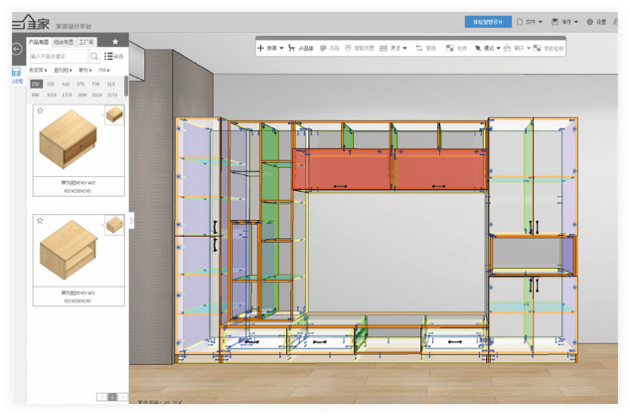Expand the first category breadcrumb dropdown
Screen dimensions: 630x416
click(x=38, y=71)
